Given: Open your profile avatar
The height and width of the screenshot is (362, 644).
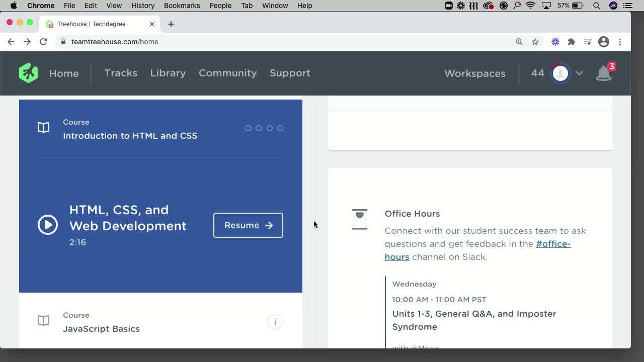Looking at the screenshot, I should 560,73.
